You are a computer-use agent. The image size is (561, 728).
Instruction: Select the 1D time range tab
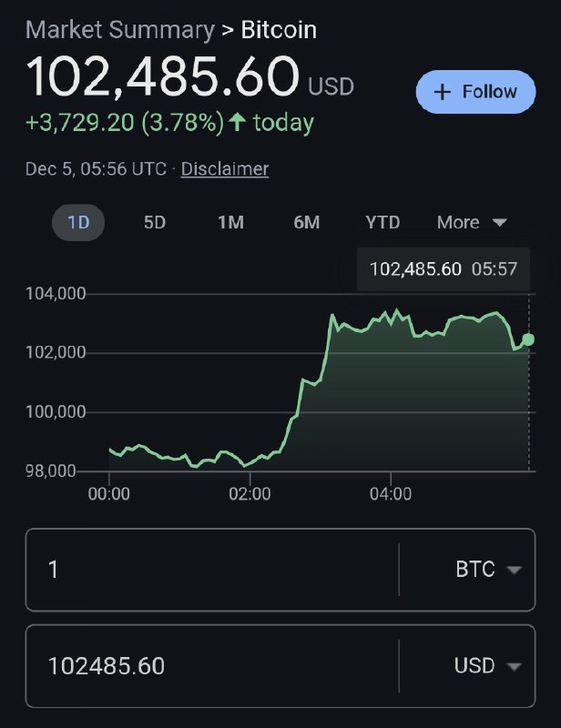point(78,222)
